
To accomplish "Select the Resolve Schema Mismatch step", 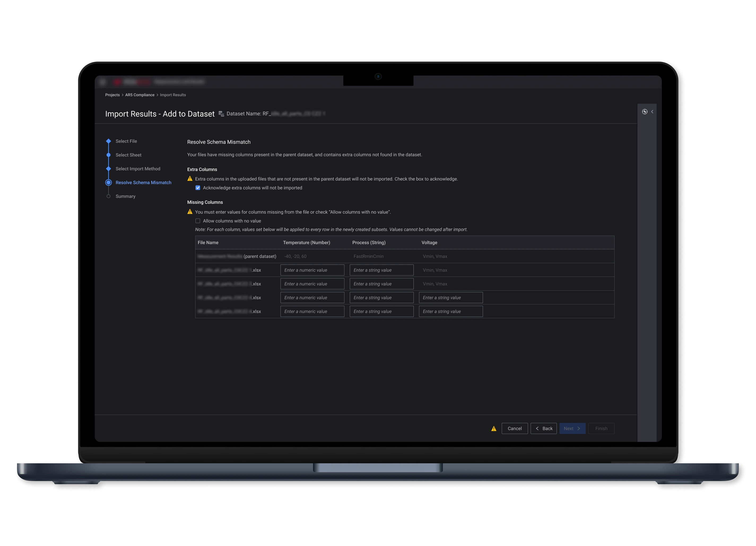I will pos(143,183).
